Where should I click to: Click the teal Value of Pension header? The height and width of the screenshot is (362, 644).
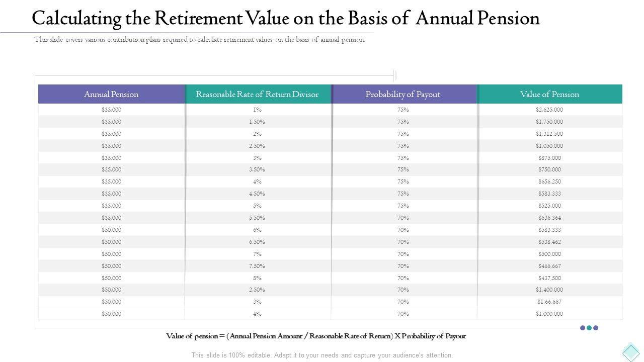pyautogui.click(x=549, y=94)
